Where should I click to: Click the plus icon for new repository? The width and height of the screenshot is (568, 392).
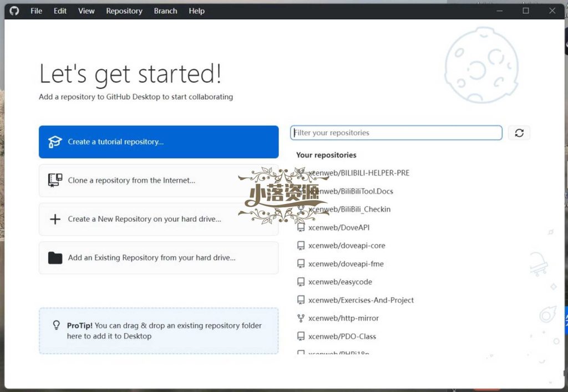pyautogui.click(x=55, y=219)
